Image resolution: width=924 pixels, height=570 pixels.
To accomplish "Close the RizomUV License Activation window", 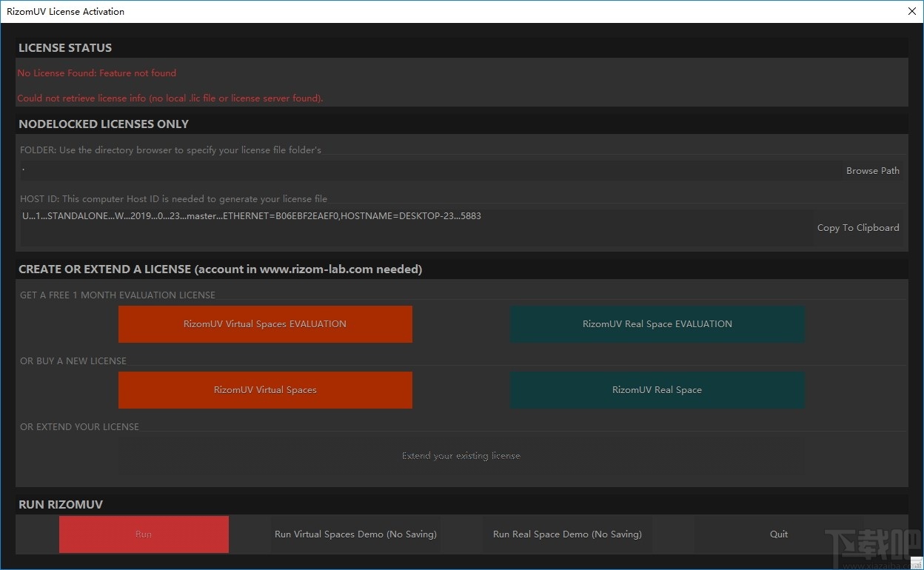I will point(912,11).
